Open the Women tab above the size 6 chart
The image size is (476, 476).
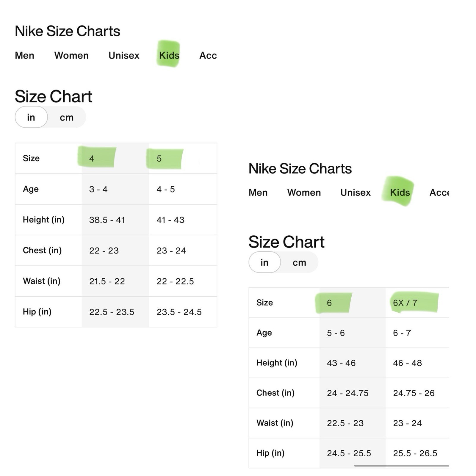tap(304, 193)
